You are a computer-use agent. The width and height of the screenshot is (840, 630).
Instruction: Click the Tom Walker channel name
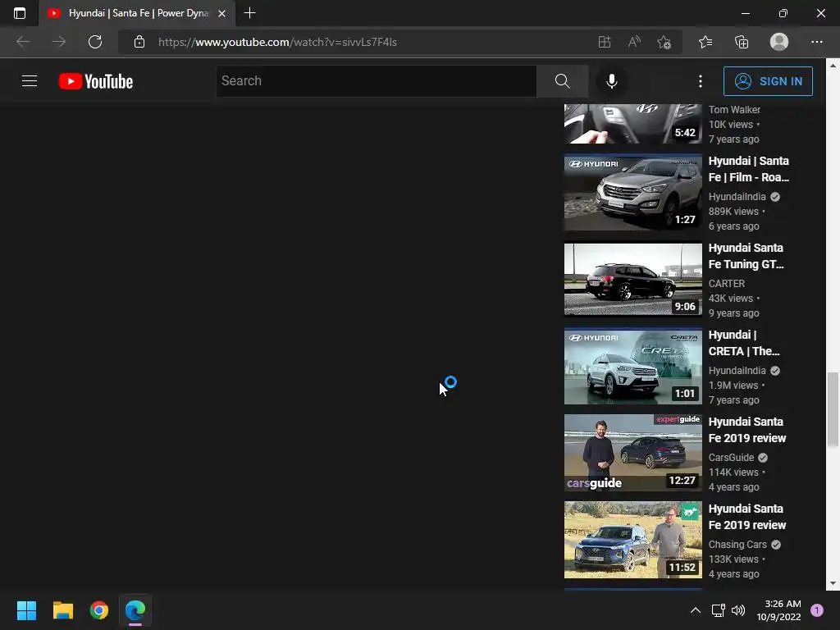(734, 109)
